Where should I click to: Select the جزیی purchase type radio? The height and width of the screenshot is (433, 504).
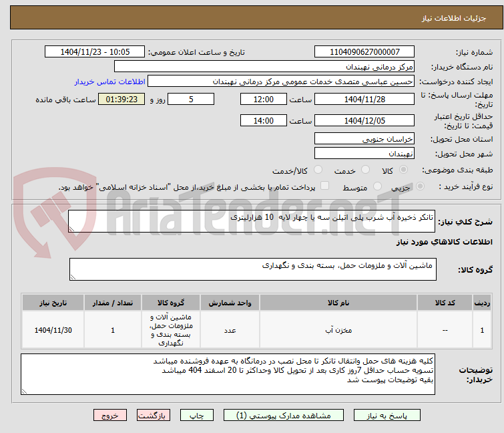click(420, 186)
